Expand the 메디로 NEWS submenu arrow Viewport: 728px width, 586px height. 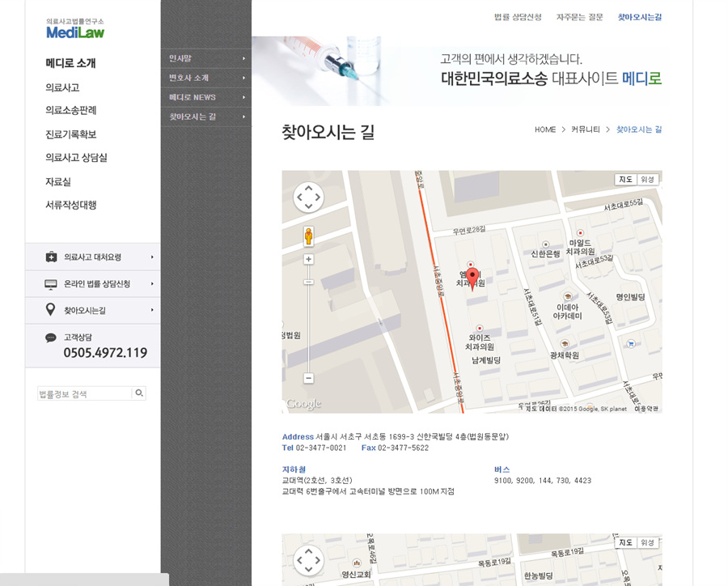coord(243,98)
